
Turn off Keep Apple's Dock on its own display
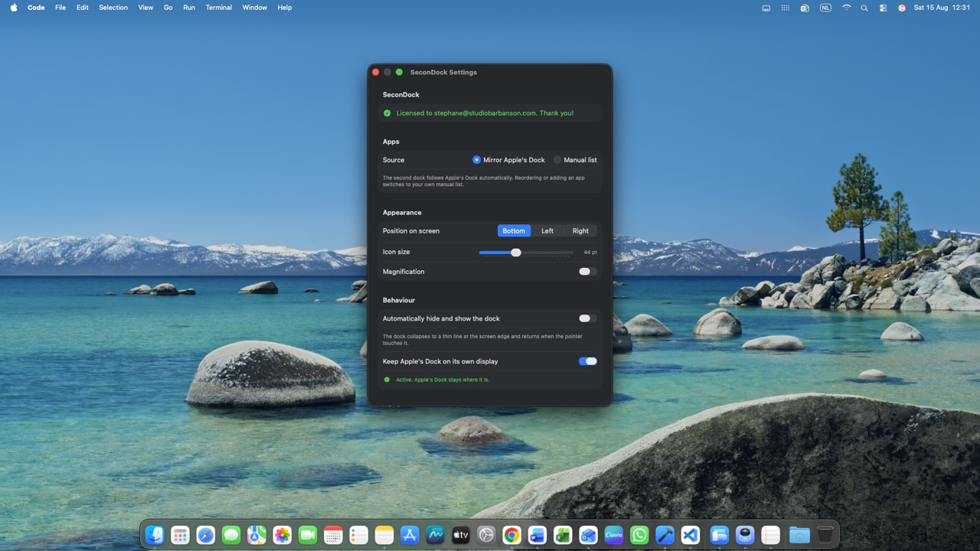[x=587, y=361]
